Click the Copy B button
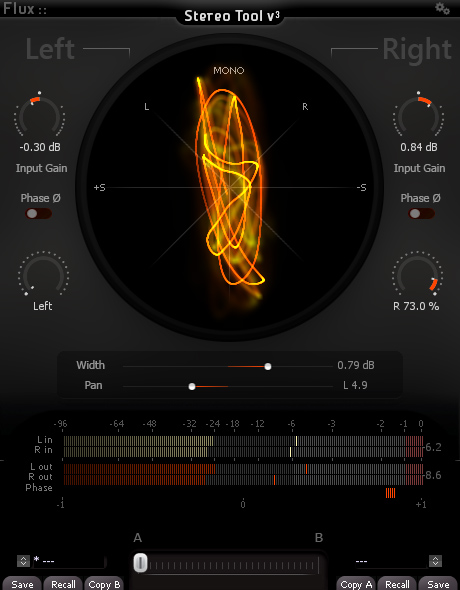Image resolution: width=460 pixels, height=590 pixels. pos(104,584)
